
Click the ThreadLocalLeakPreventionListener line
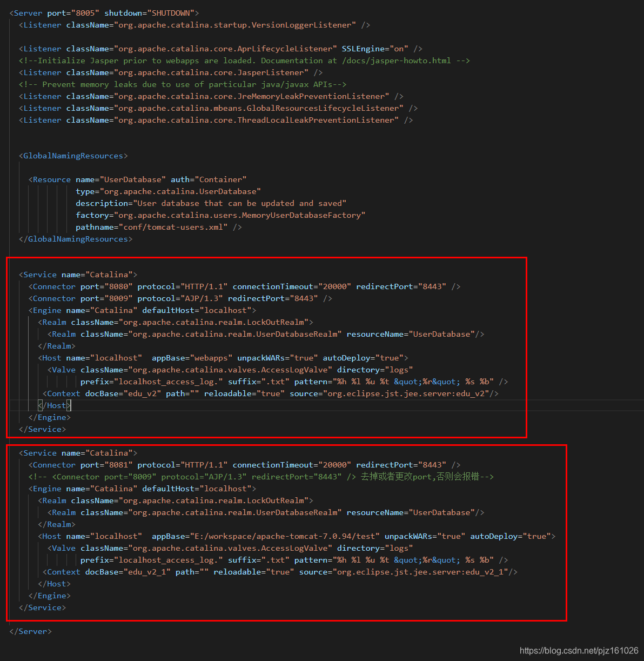tap(216, 120)
